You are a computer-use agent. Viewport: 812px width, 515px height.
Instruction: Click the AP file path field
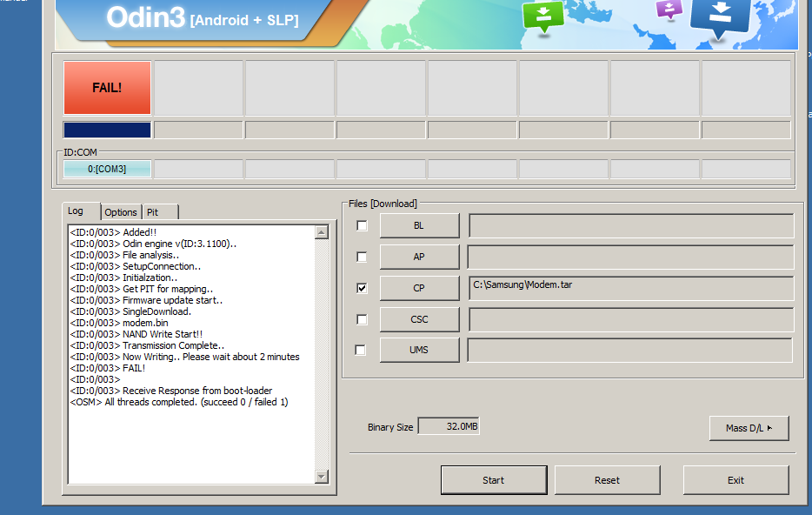click(x=631, y=257)
